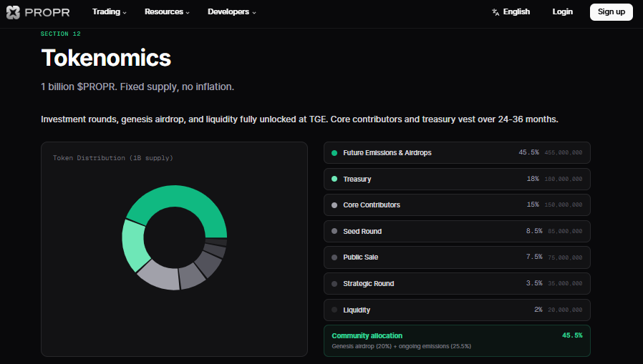Click the 3.5% Strategic Round percentage

pos(534,283)
